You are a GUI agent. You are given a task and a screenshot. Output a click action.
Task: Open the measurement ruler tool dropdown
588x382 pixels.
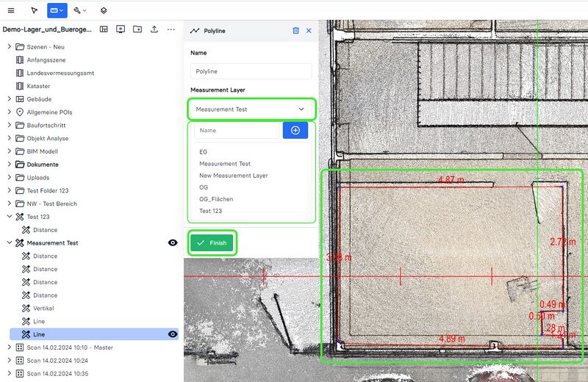57,10
